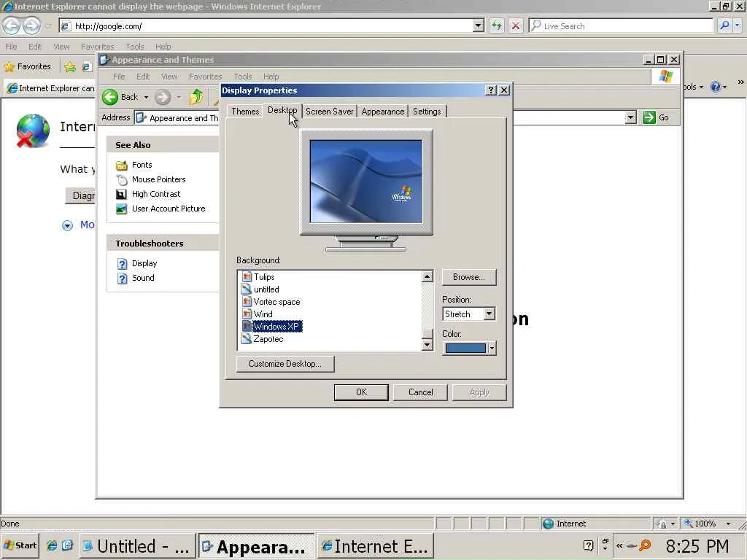
Task: Confirm with OK button
Action: tap(361, 392)
